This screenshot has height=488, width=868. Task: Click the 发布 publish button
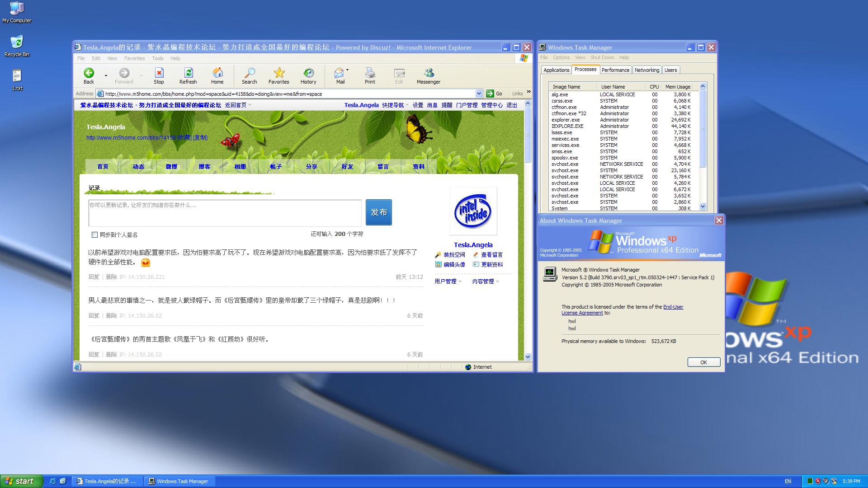(379, 212)
